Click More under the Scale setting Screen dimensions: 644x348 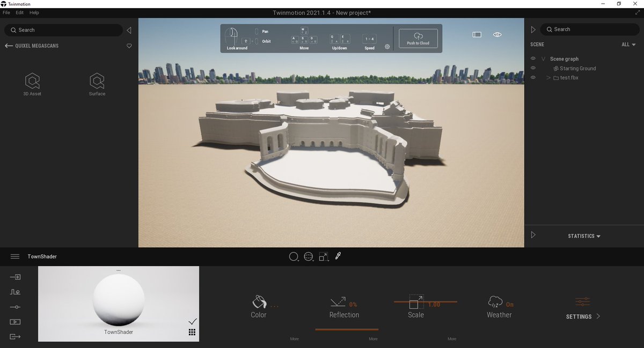(x=452, y=339)
